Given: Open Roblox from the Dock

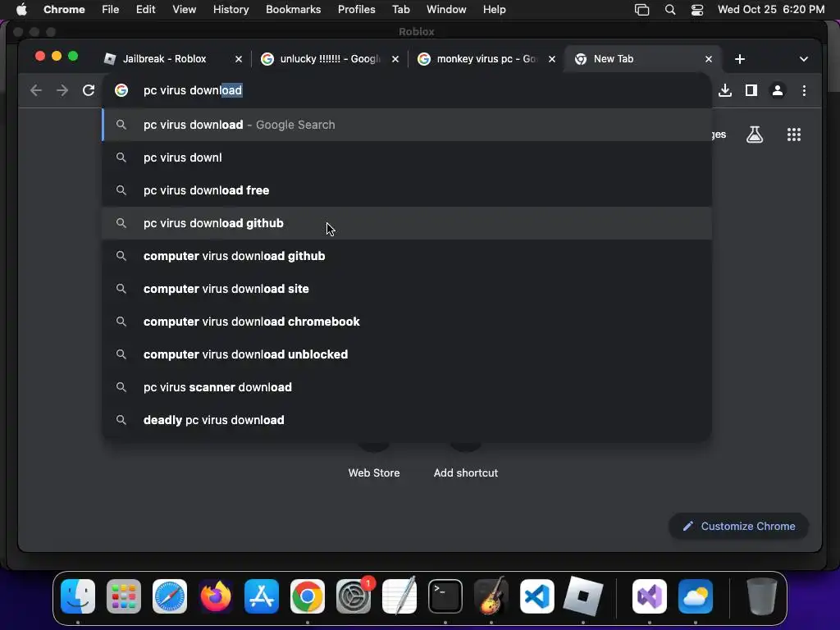Looking at the screenshot, I should (x=583, y=596).
